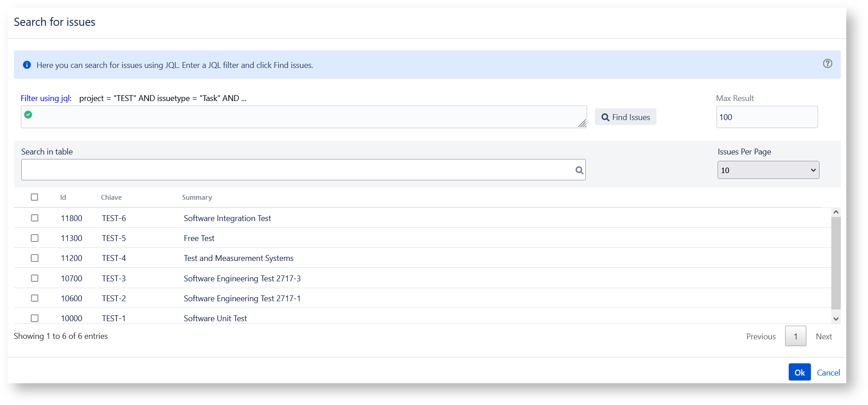This screenshot has height=405, width=868.
Task: Tick the select-all checkbox in table header
Action: pos(34,197)
